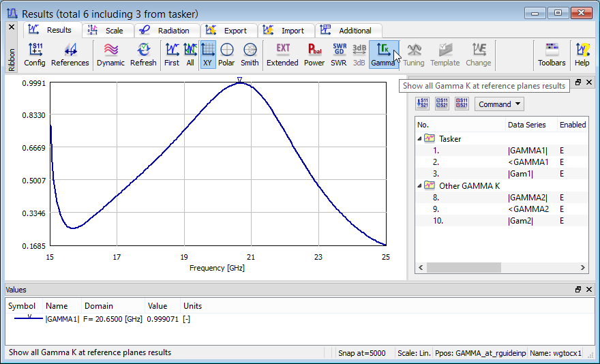The height and width of the screenshot is (364, 600).
Task: Collapse the Other GAMMA K group
Action: tap(419, 185)
